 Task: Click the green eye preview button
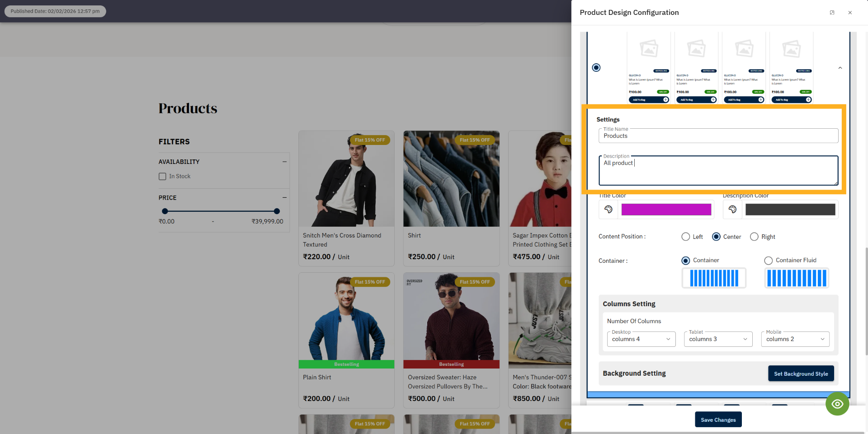[837, 404]
